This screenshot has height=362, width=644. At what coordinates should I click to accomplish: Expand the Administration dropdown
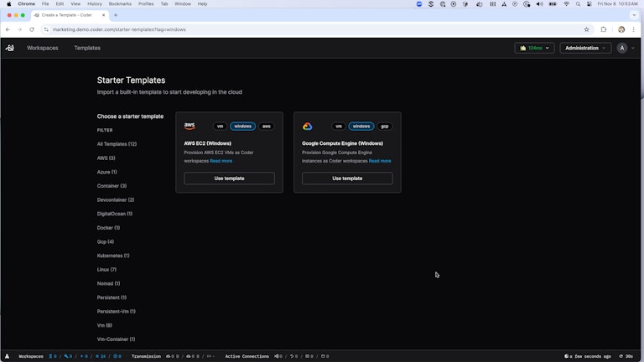pyautogui.click(x=585, y=48)
